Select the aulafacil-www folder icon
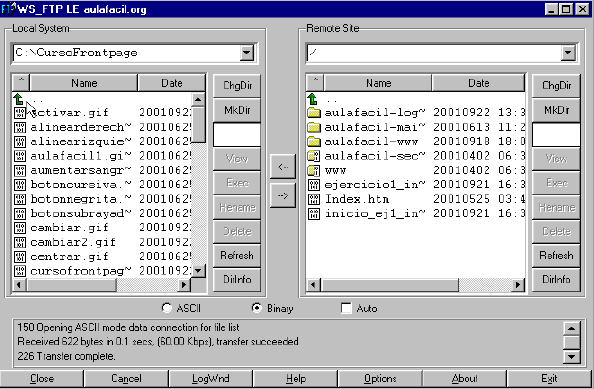Viewport: 594px width, 389px height. pos(314,141)
